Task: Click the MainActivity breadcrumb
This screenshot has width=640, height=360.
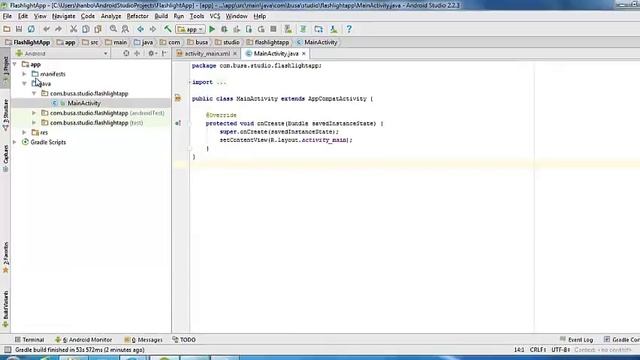Action: tap(317, 42)
